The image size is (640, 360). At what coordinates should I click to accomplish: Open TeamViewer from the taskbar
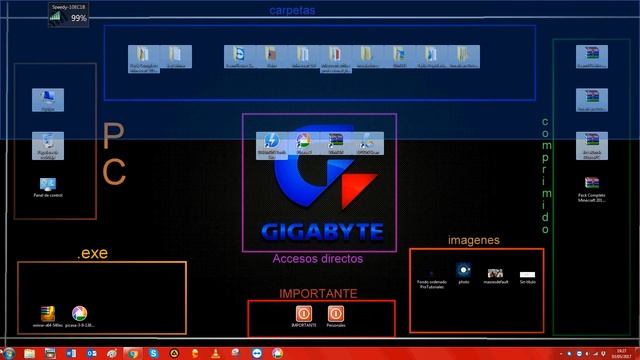[x=257, y=353]
